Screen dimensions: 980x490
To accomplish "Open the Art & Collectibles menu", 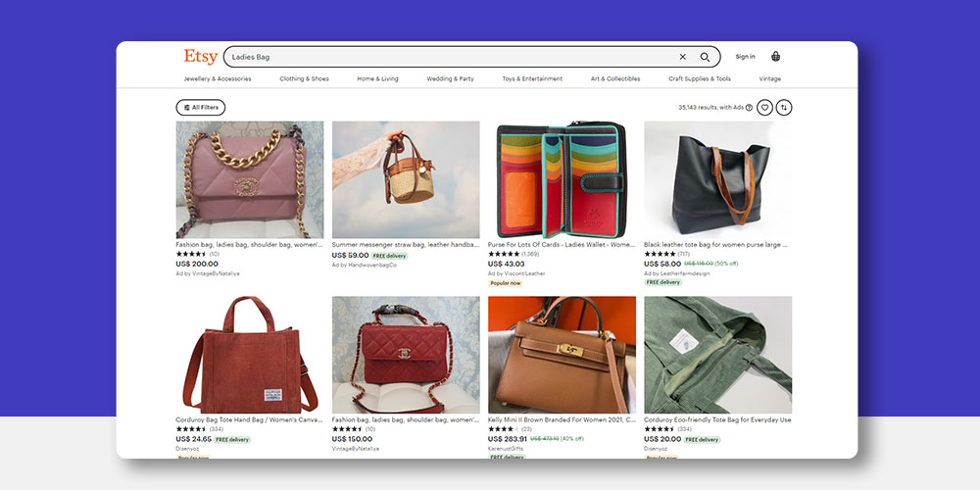I will coord(615,78).
